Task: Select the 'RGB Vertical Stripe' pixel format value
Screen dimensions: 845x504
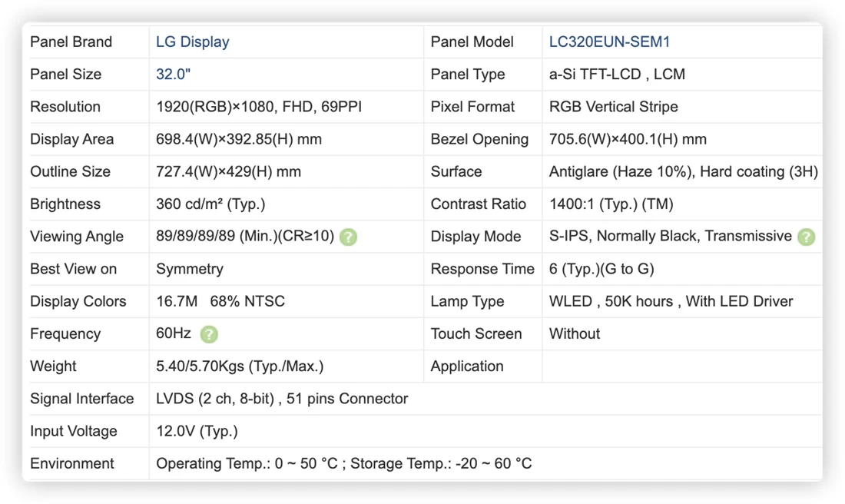Action: coord(613,107)
